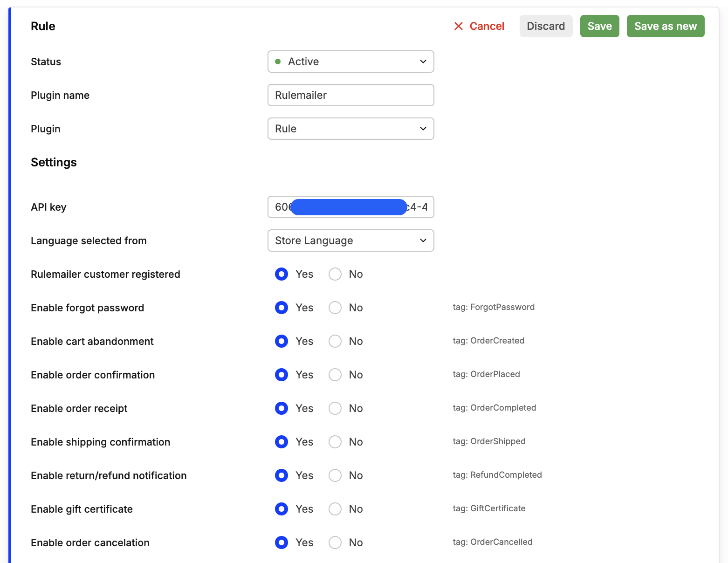Turn off return/refund notification with No
This screenshot has height=563, width=728.
coord(335,475)
